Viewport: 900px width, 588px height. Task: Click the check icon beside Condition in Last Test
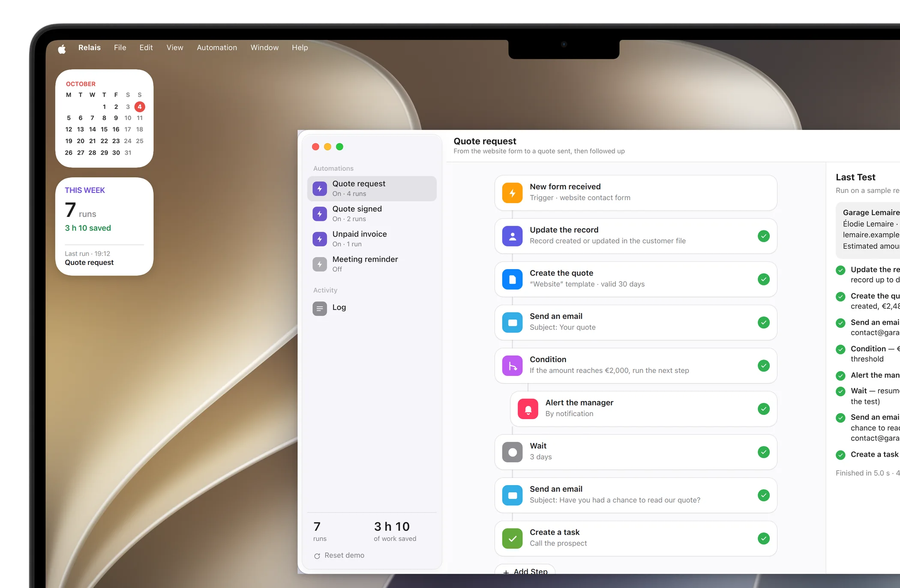coord(841,349)
